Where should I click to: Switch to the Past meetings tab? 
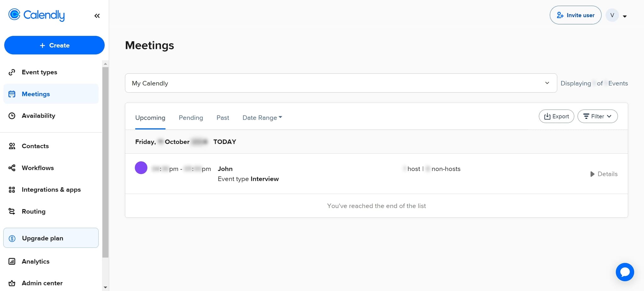pos(223,117)
